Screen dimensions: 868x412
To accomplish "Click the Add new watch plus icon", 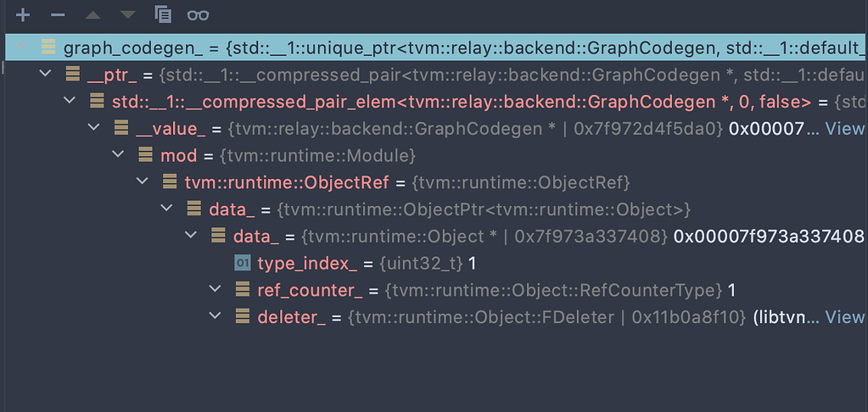I will (23, 14).
